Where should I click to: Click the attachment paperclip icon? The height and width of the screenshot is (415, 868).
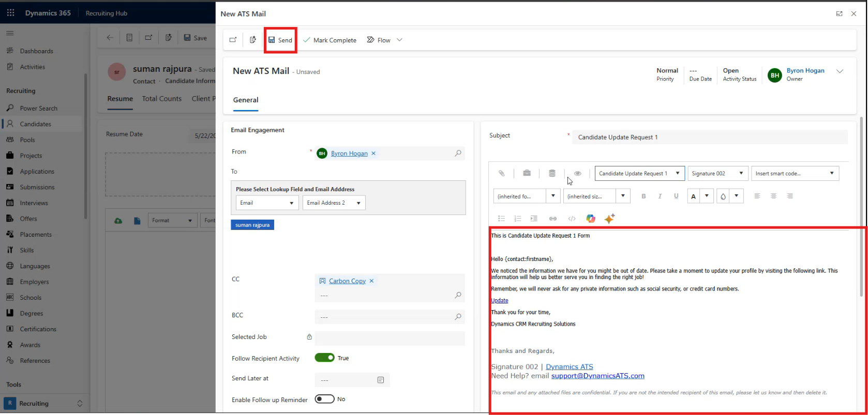(x=501, y=173)
